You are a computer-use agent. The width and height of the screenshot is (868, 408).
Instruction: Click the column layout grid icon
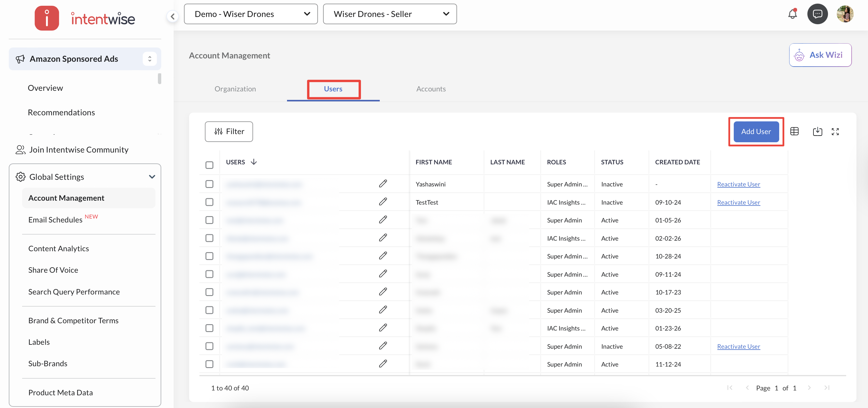(x=794, y=131)
